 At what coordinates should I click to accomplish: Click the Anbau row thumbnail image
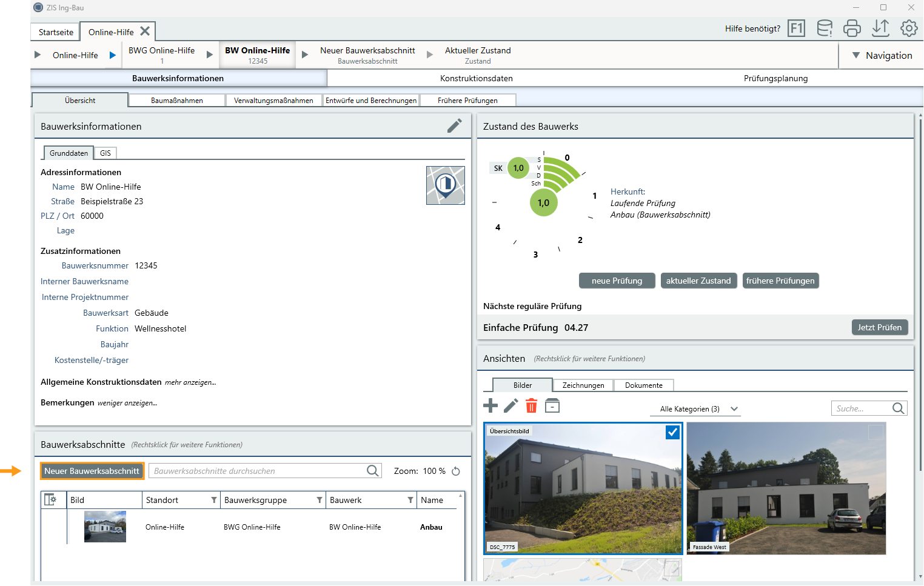[x=105, y=527]
